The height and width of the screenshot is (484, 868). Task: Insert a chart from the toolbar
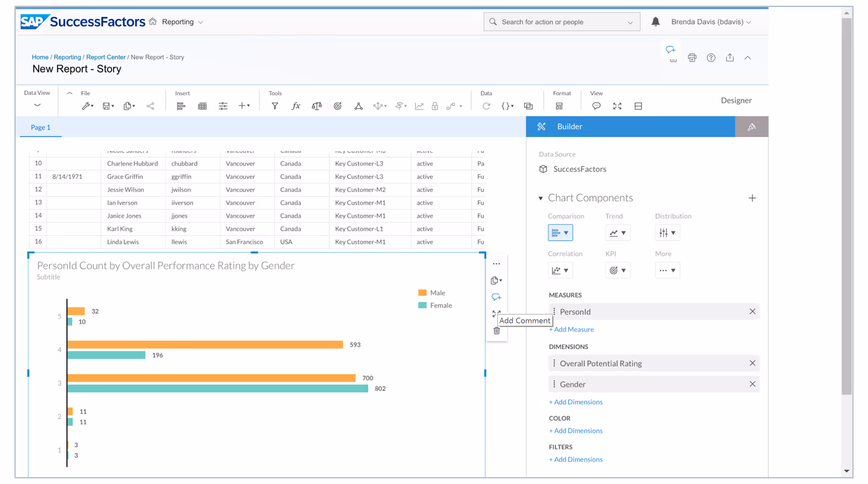point(181,106)
